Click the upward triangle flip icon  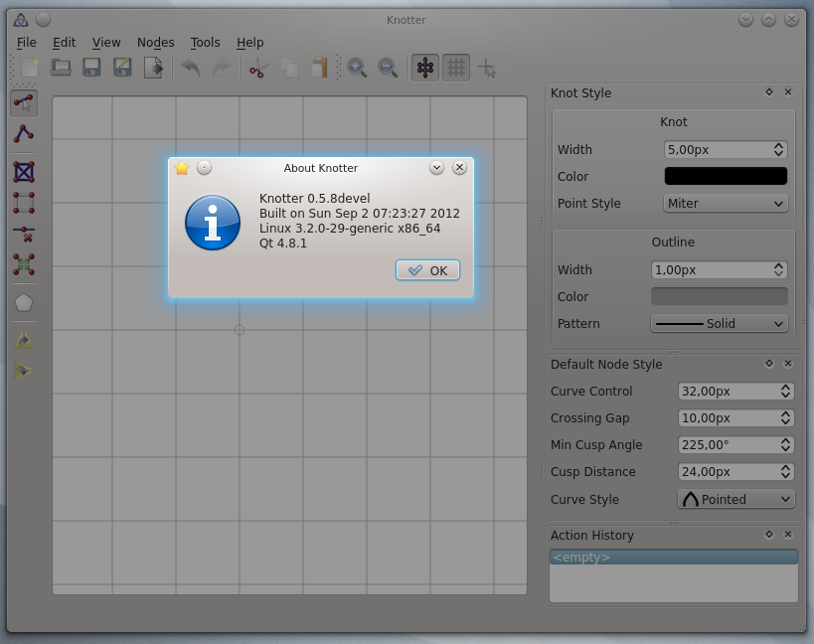[x=24, y=341]
